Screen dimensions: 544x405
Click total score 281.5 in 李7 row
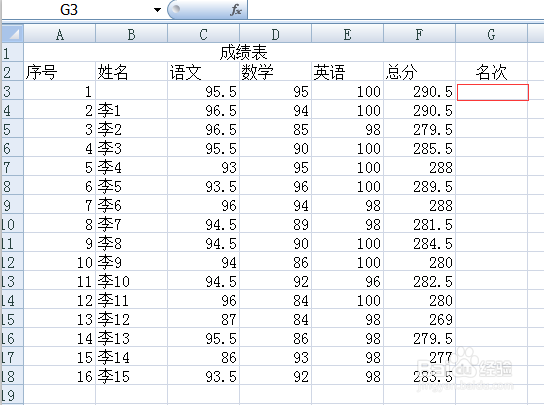click(419, 223)
